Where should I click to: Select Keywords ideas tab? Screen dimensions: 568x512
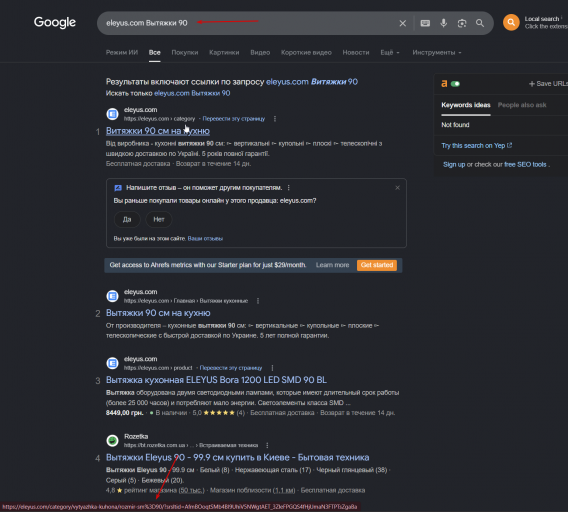pos(466,105)
